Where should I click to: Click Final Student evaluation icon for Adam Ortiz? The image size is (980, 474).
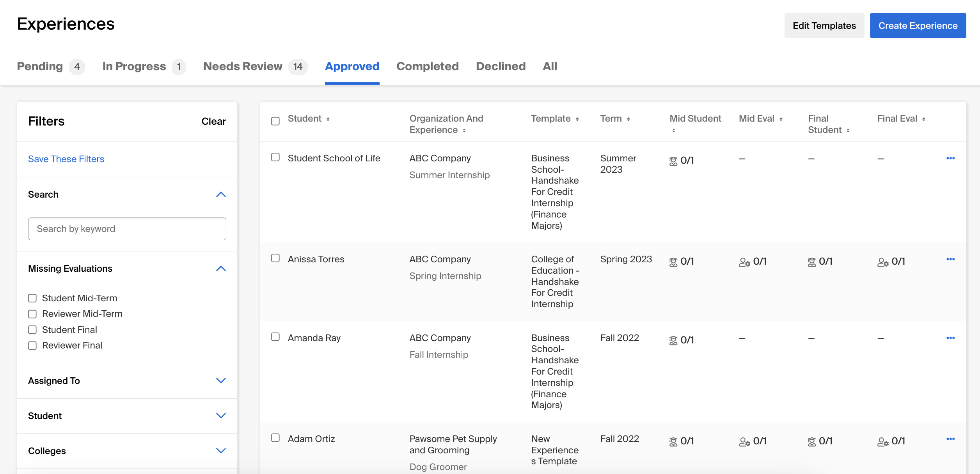812,442
